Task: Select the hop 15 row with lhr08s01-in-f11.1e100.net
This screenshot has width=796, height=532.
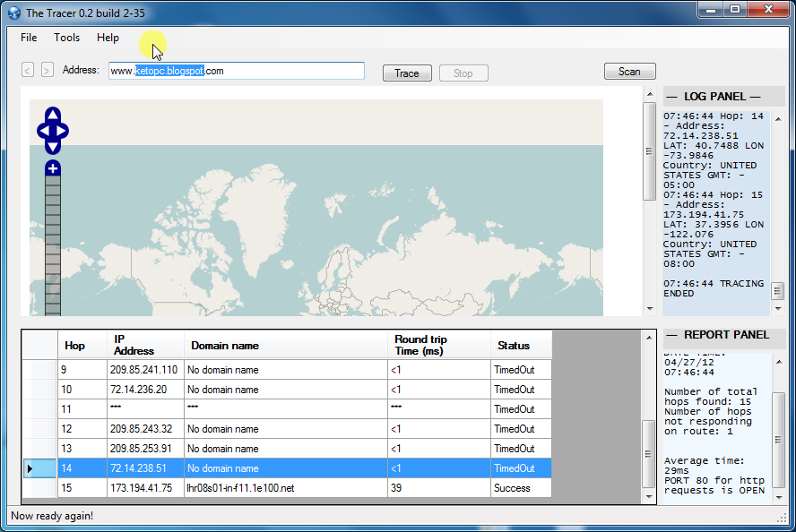Action: pyautogui.click(x=269, y=487)
